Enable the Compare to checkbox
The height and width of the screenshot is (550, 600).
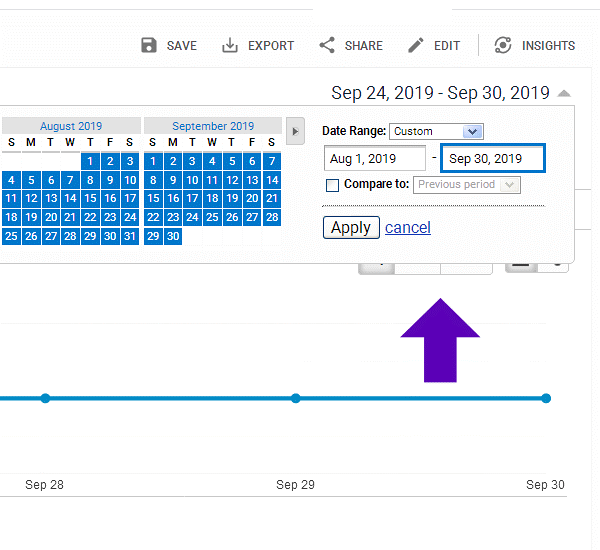pyautogui.click(x=333, y=185)
